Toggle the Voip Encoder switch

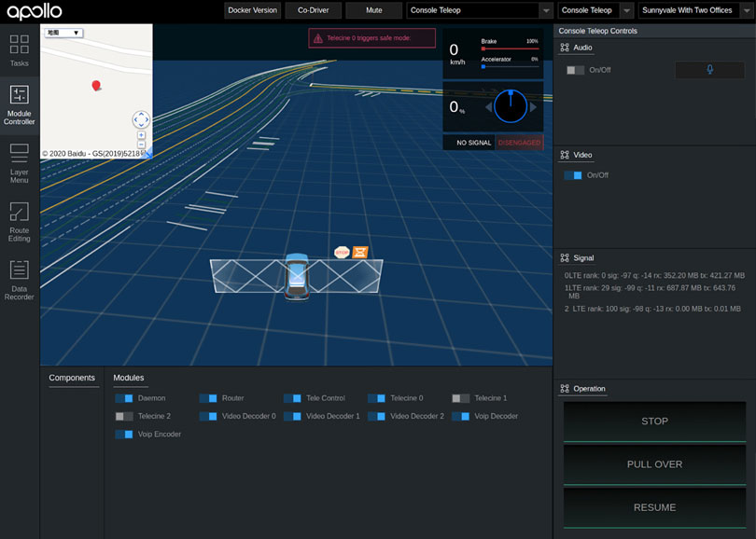click(124, 435)
